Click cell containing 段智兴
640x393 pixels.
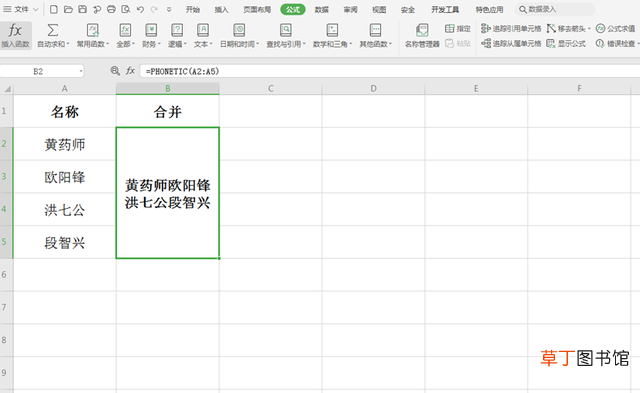tap(64, 242)
